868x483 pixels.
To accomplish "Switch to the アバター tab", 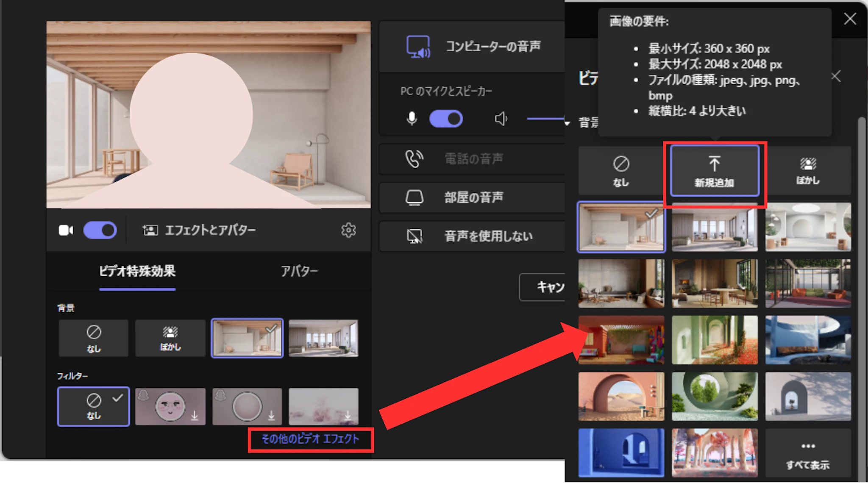I will tap(299, 271).
